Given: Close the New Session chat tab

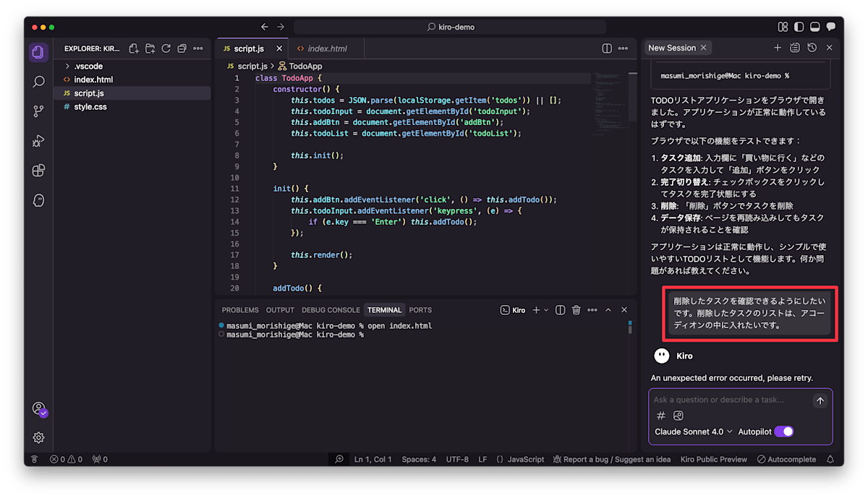Looking at the screenshot, I should coord(702,48).
